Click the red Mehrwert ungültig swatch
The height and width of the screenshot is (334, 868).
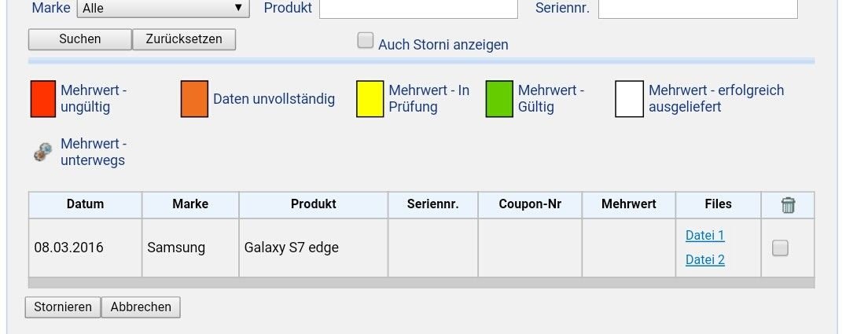click(42, 99)
